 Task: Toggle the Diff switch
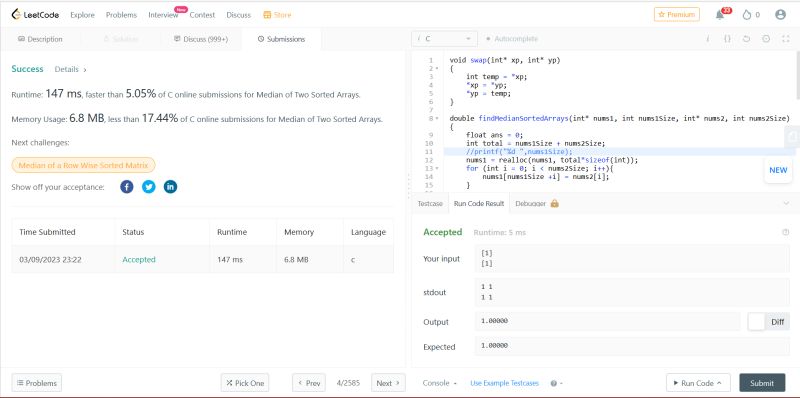[x=757, y=321]
